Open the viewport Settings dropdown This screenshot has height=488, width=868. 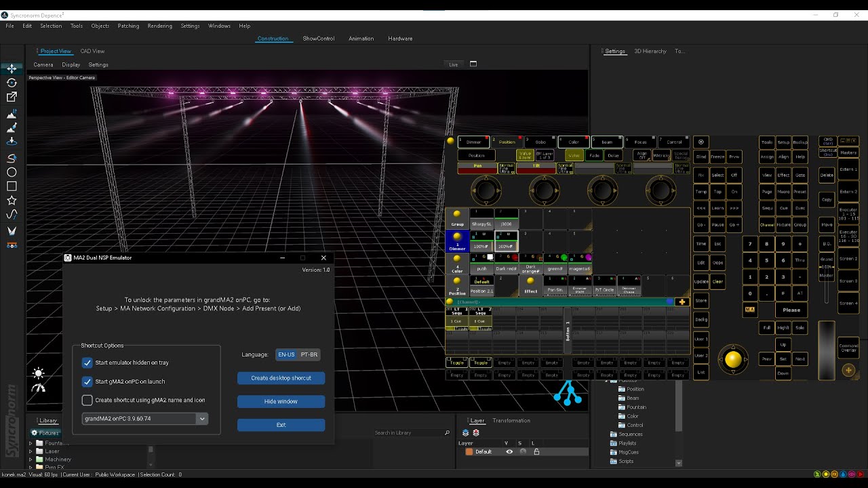pos(98,65)
